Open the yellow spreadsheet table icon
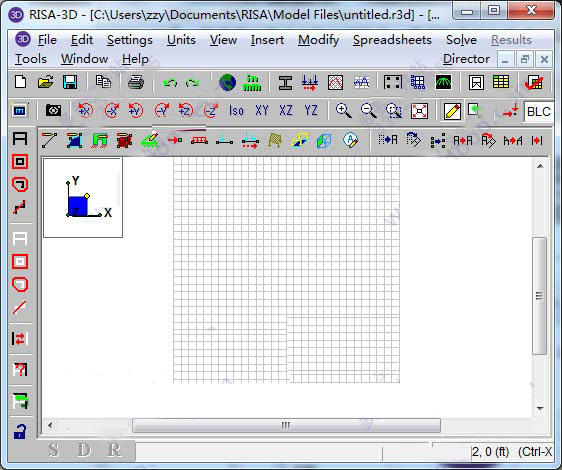Image resolution: width=562 pixels, height=470 pixels. [x=501, y=82]
